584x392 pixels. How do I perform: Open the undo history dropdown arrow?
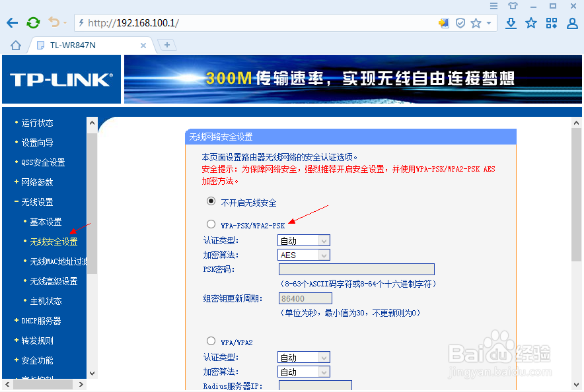[65, 23]
